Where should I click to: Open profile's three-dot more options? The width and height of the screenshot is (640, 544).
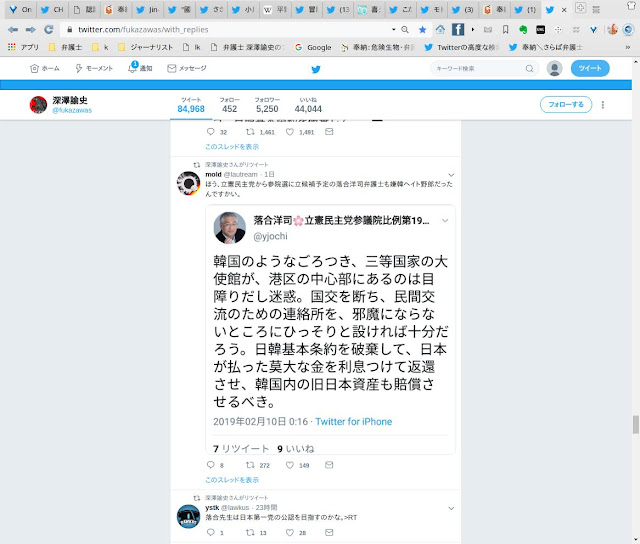point(602,105)
